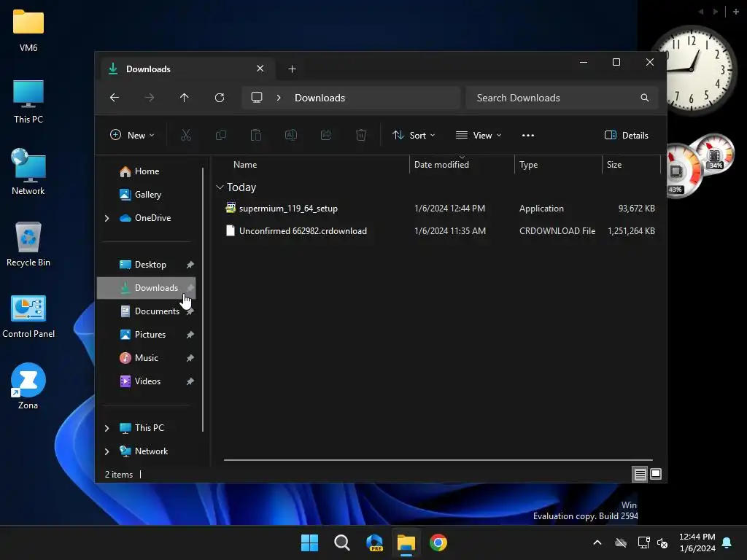The height and width of the screenshot is (560, 747).
Task: Sort by Type column header
Action: pos(558,165)
